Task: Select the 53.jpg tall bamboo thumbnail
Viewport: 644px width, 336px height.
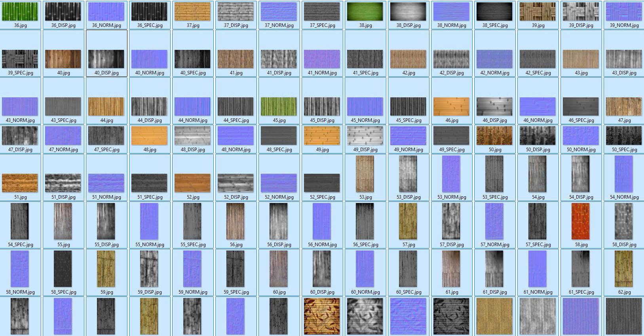Action: coord(365,174)
